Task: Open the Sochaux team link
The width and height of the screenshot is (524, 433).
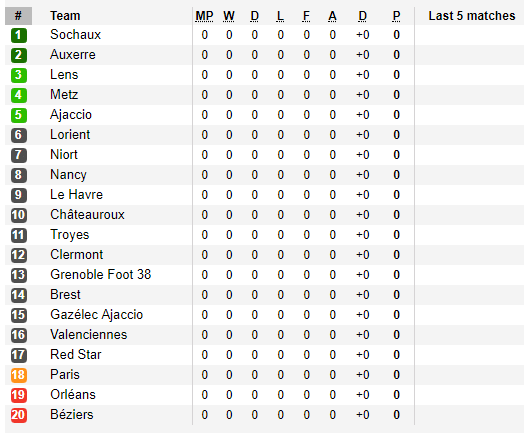Action: click(76, 35)
